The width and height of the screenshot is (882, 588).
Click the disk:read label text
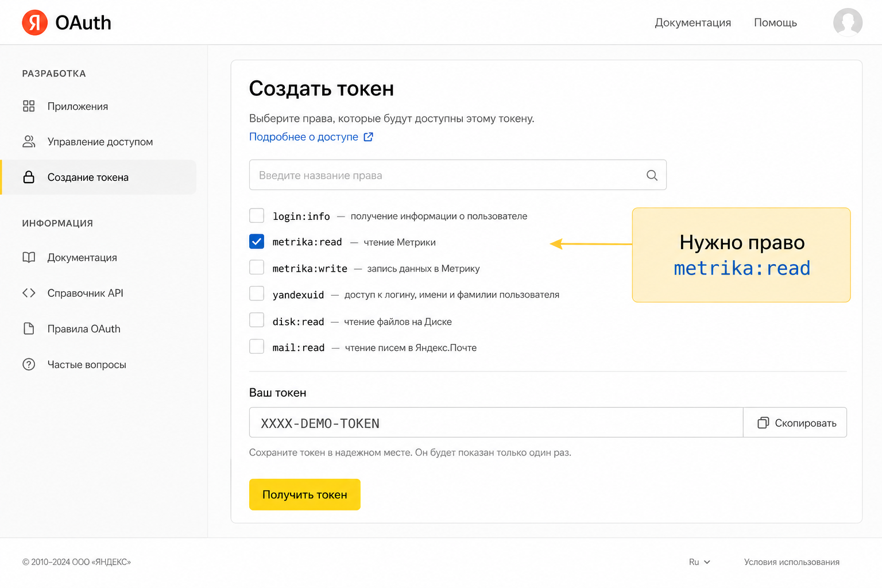pos(298,322)
